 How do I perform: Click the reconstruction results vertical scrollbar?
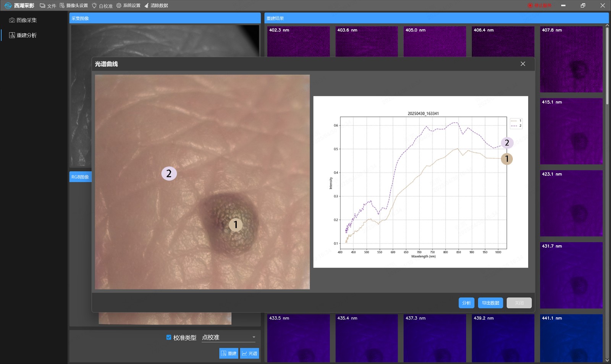pos(607,65)
